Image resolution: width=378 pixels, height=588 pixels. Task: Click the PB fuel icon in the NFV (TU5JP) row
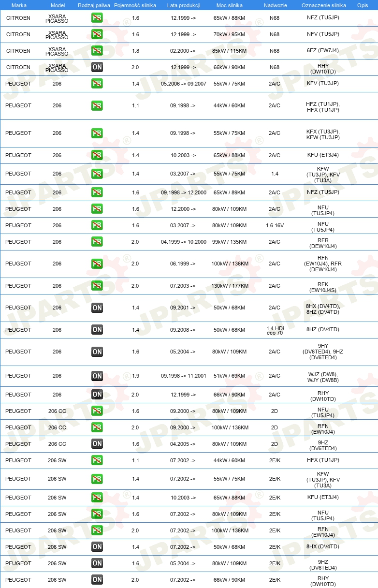coord(97,35)
